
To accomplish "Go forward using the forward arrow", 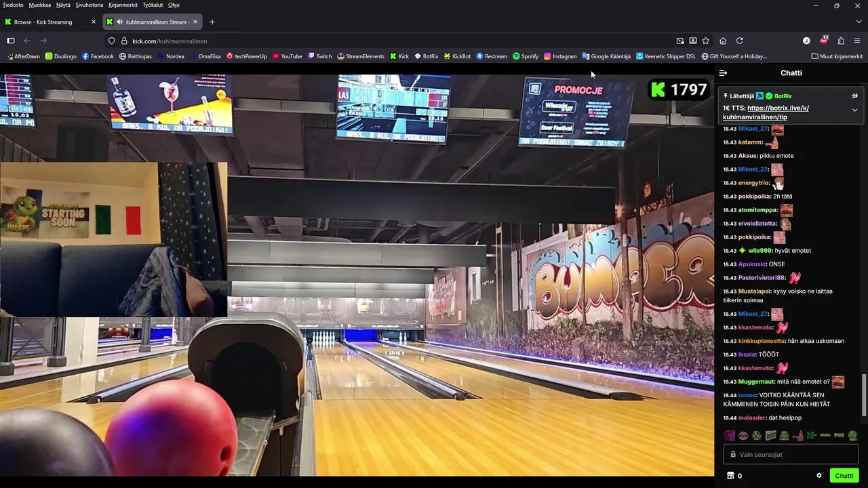I will tap(43, 41).
